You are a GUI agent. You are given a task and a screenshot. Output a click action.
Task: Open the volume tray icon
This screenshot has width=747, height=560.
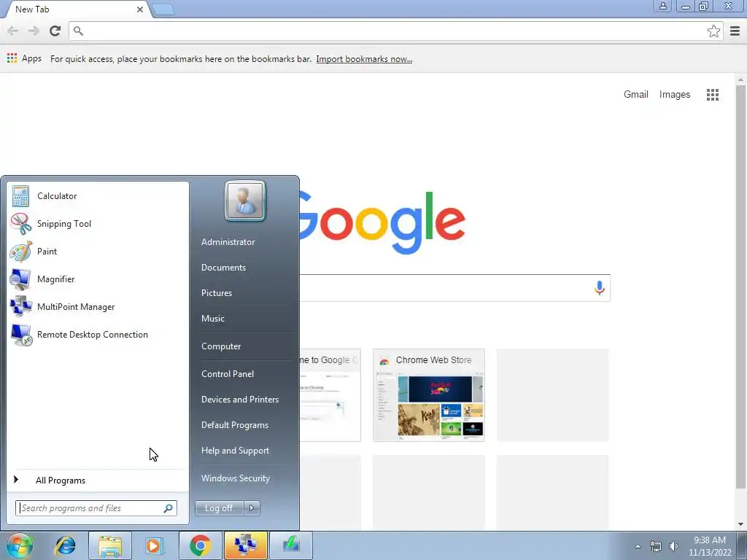tap(673, 546)
